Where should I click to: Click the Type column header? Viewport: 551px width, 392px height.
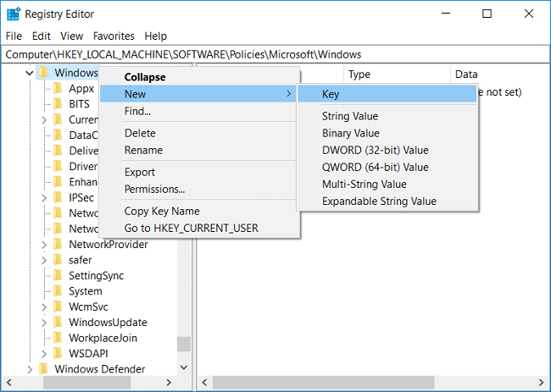pos(359,75)
